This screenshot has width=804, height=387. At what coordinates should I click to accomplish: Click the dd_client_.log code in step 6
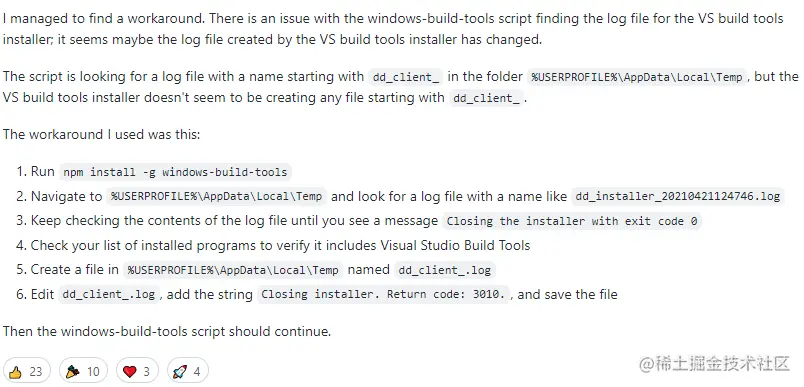click(x=109, y=294)
